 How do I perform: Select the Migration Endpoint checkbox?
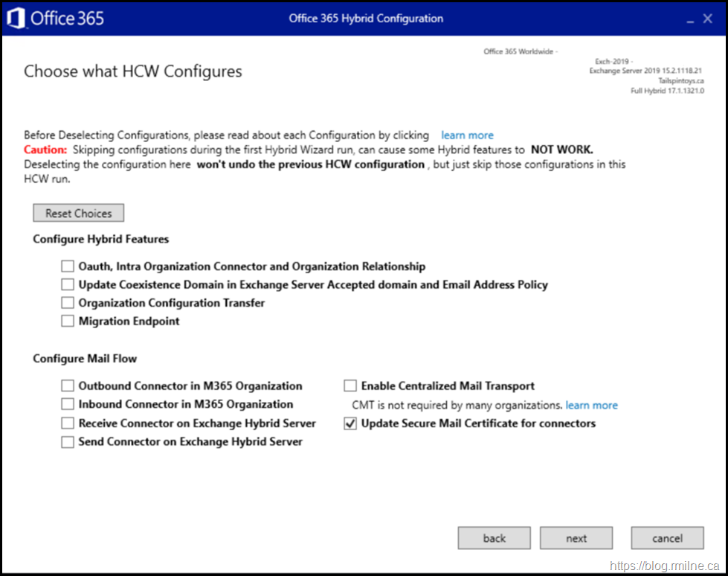(x=68, y=321)
